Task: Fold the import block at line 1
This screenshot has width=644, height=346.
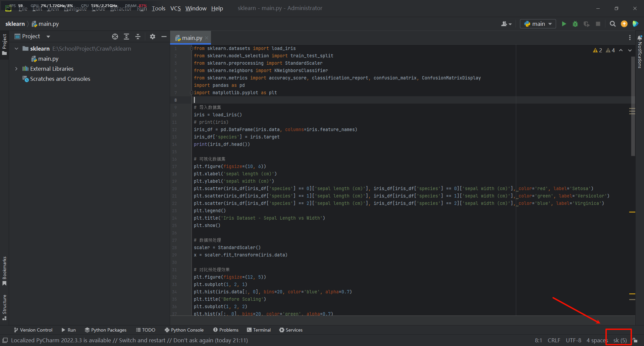Action: point(192,49)
